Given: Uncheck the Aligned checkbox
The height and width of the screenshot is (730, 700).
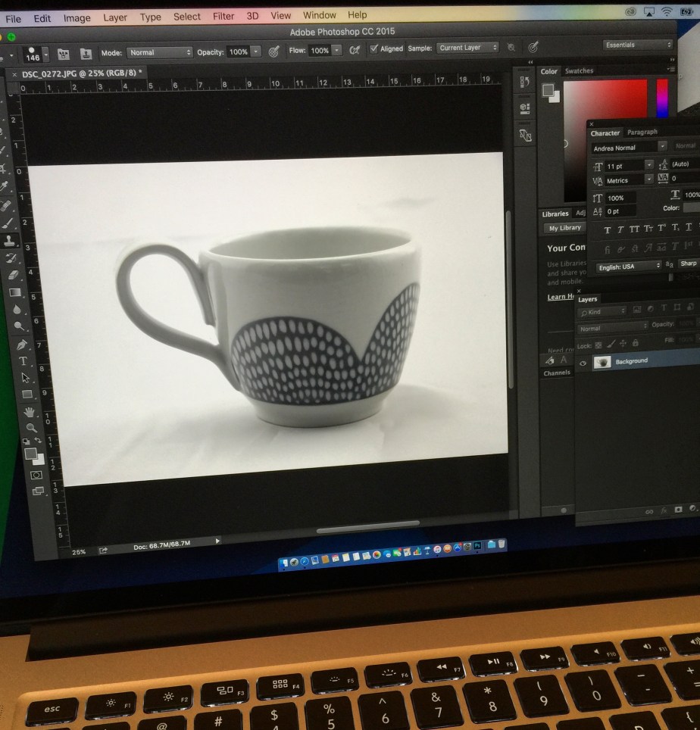Looking at the screenshot, I should point(373,48).
